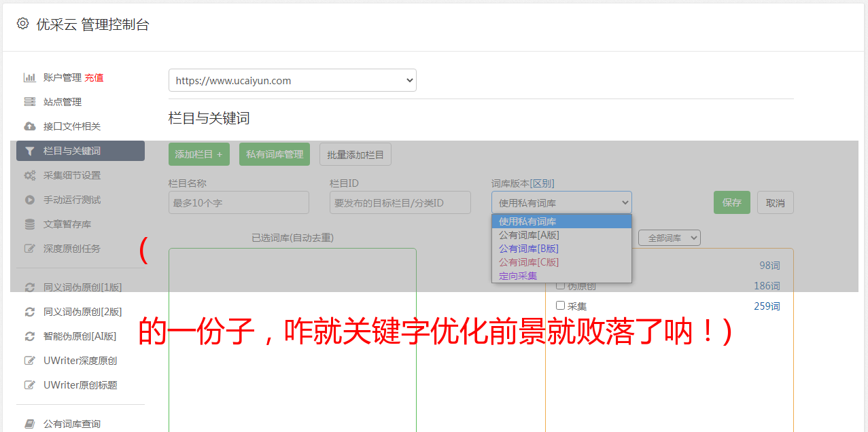Click the book icon beside 公有词库查询
Image resolution: width=868 pixels, height=432 pixels.
pos(29,424)
